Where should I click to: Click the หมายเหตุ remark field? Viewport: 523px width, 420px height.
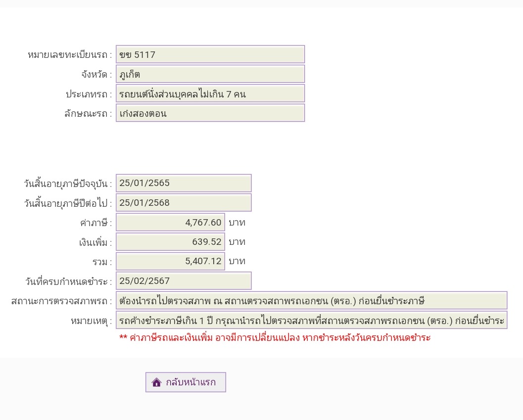312,320
